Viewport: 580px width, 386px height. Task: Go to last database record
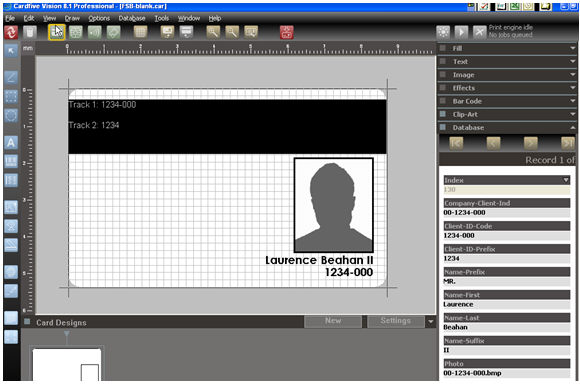567,143
